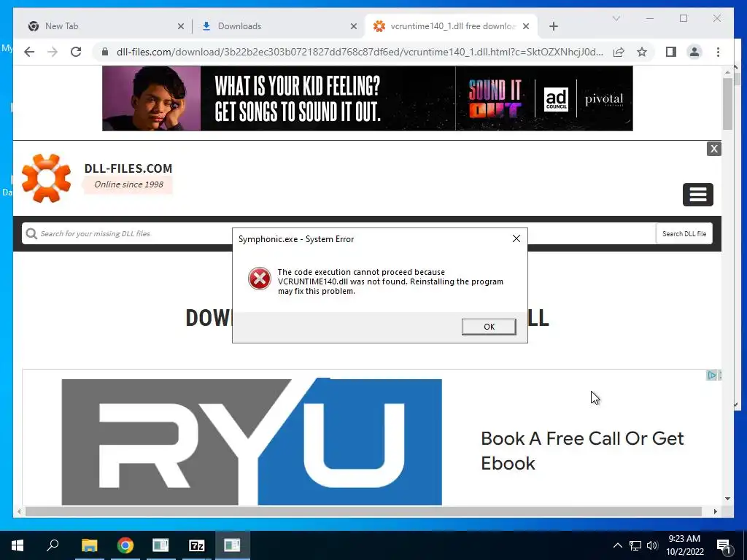The width and height of the screenshot is (747, 560).
Task: Click the network icon in system tray
Action: pos(635,545)
